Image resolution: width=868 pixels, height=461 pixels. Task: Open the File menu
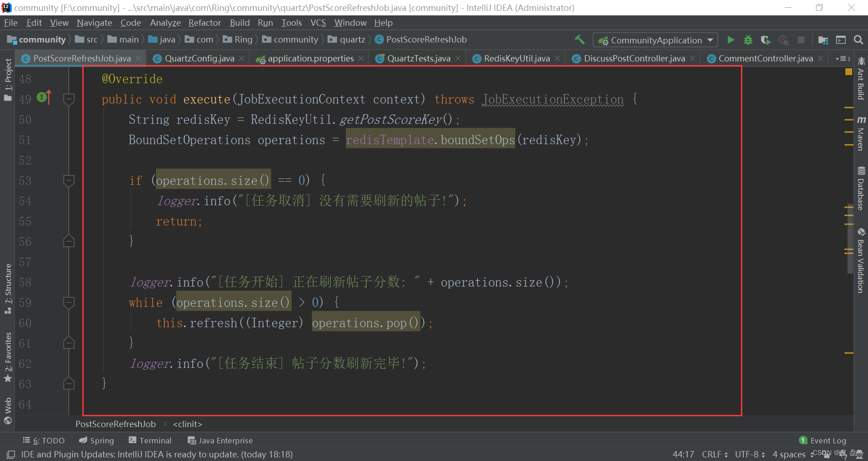coord(11,23)
